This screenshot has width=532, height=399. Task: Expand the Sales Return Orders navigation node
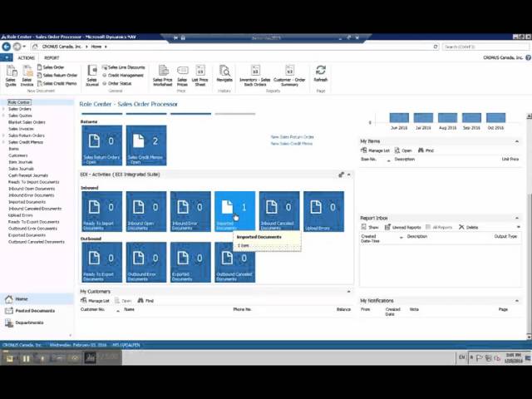(3, 135)
